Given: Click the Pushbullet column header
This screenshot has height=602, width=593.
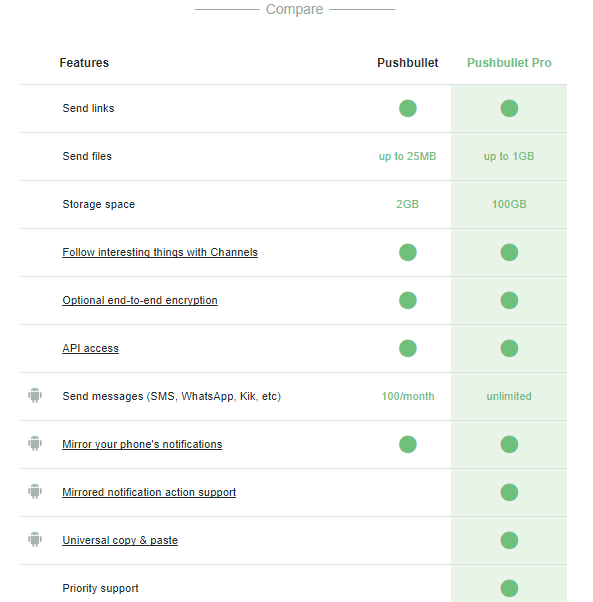Looking at the screenshot, I should (x=408, y=63).
